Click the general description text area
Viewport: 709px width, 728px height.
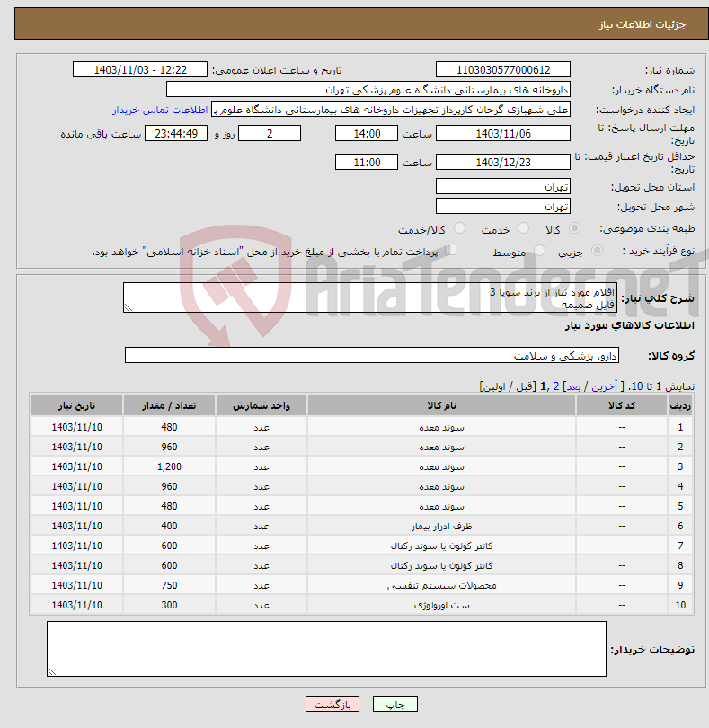click(370, 297)
